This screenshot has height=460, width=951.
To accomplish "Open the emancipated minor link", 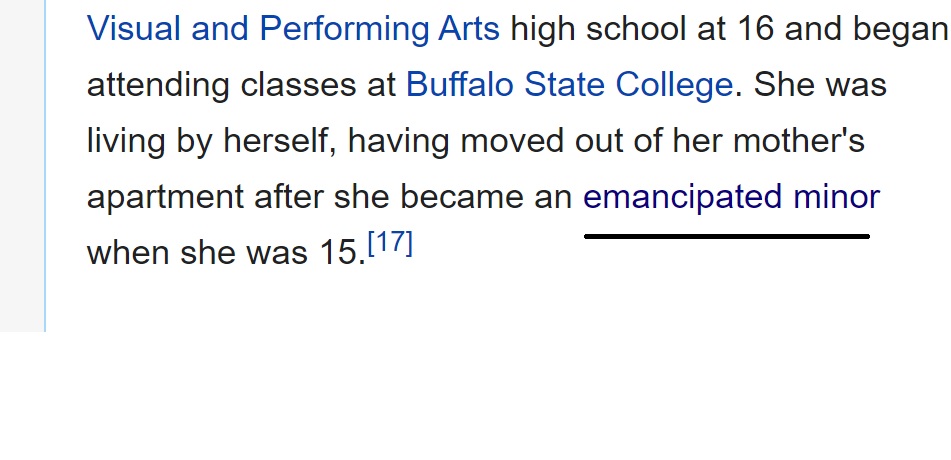I will pyautogui.click(x=731, y=197).
